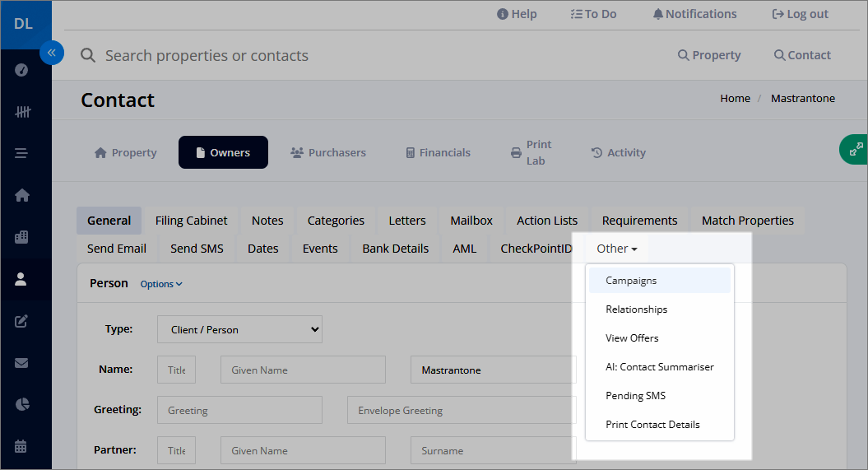Open the Events tab
This screenshot has height=470, width=868.
click(x=320, y=249)
